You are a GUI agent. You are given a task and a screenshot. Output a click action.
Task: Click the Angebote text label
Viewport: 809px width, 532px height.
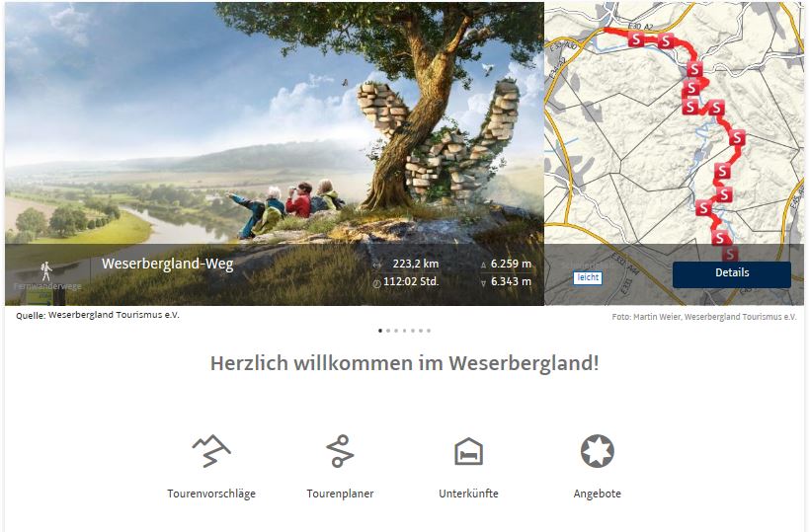[x=597, y=494]
